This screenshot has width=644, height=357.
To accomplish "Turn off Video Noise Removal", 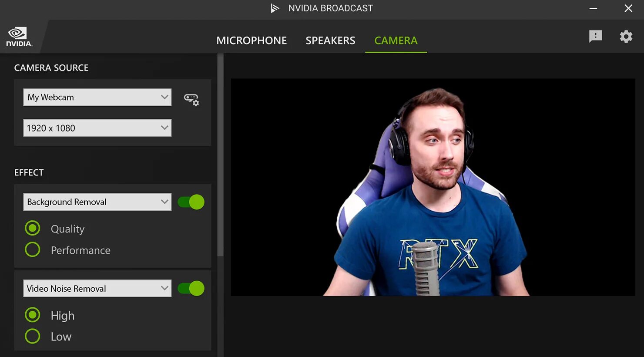I will point(191,288).
